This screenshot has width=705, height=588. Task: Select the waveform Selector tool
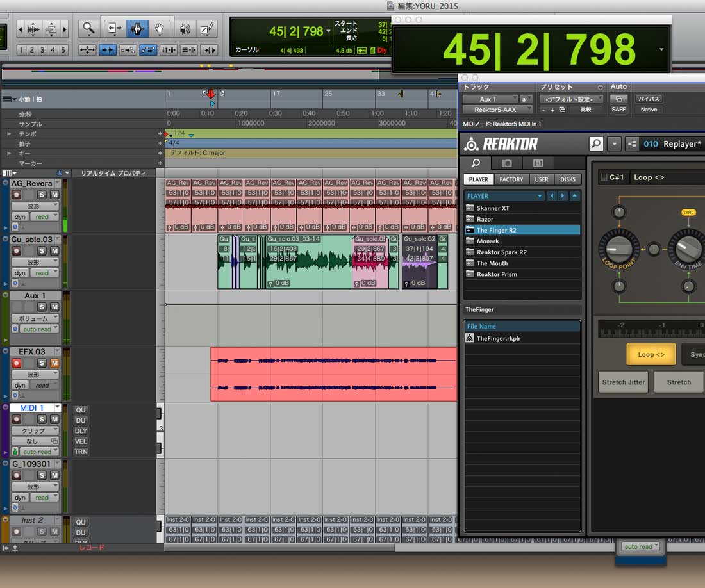pyautogui.click(x=137, y=29)
